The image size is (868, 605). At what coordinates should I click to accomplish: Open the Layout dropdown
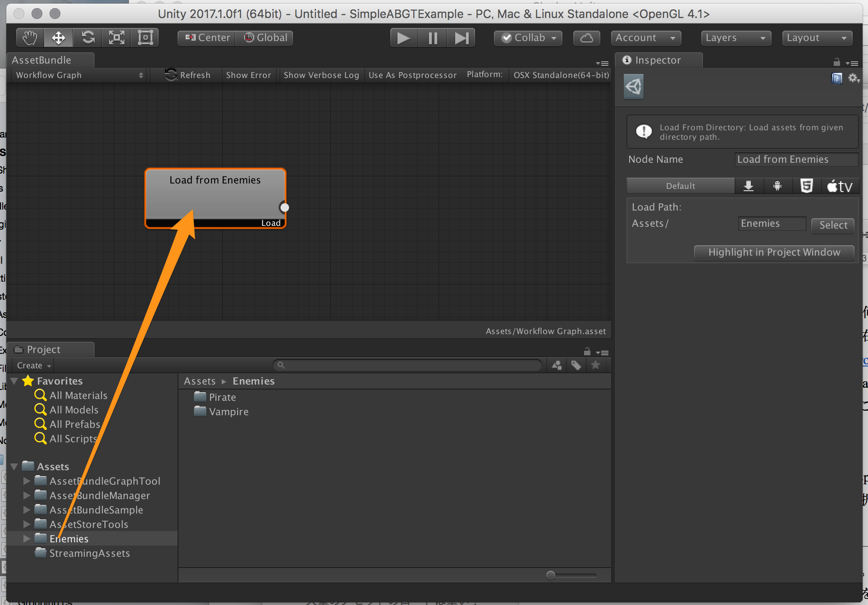tap(817, 38)
